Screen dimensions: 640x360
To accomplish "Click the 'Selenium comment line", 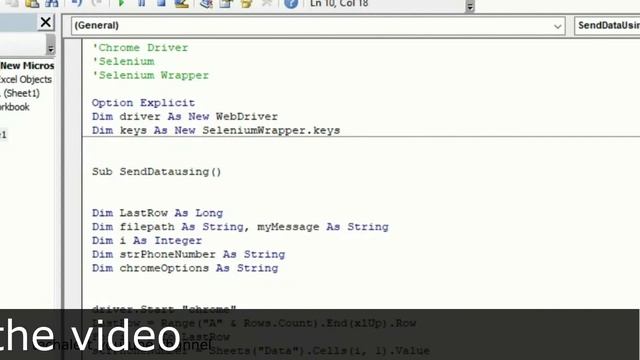I will [x=123, y=62].
